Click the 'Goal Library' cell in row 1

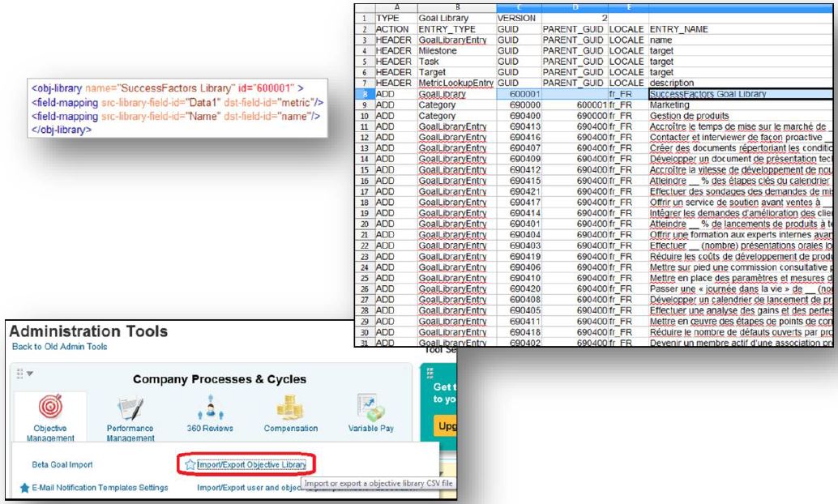457,18
